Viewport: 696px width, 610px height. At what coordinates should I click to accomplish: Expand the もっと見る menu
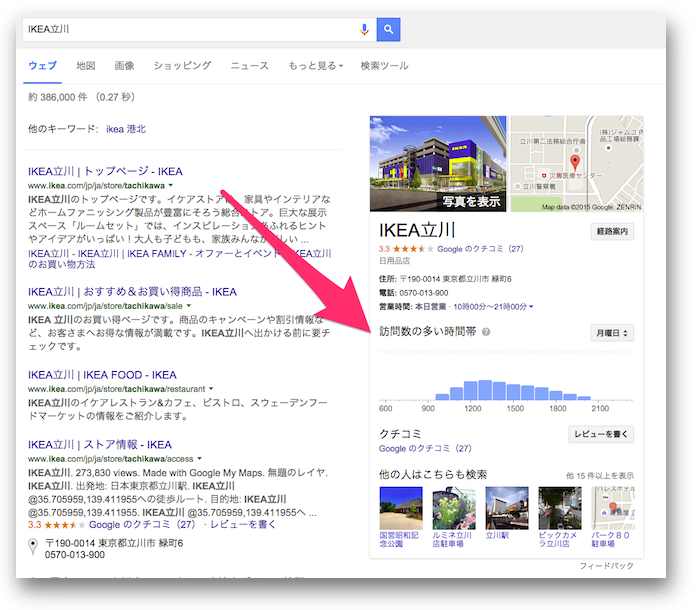(x=316, y=66)
